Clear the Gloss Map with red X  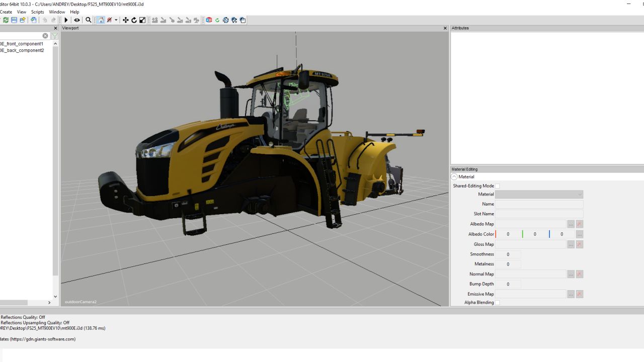tap(580, 244)
